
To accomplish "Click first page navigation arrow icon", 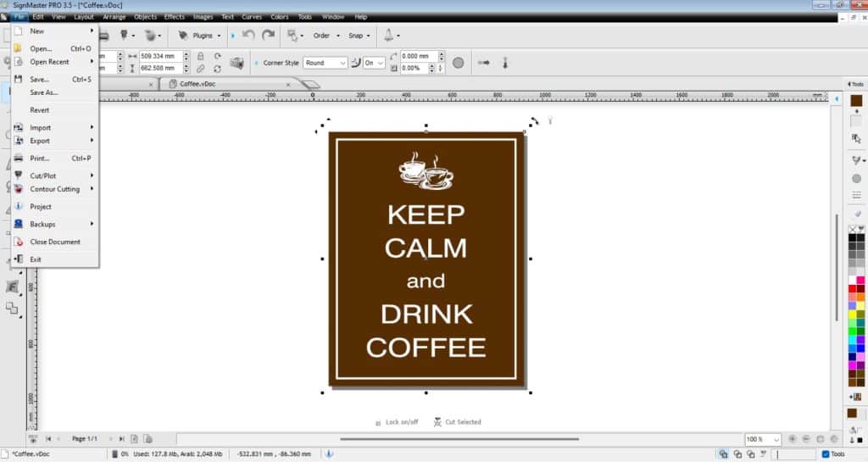I will tap(48, 439).
